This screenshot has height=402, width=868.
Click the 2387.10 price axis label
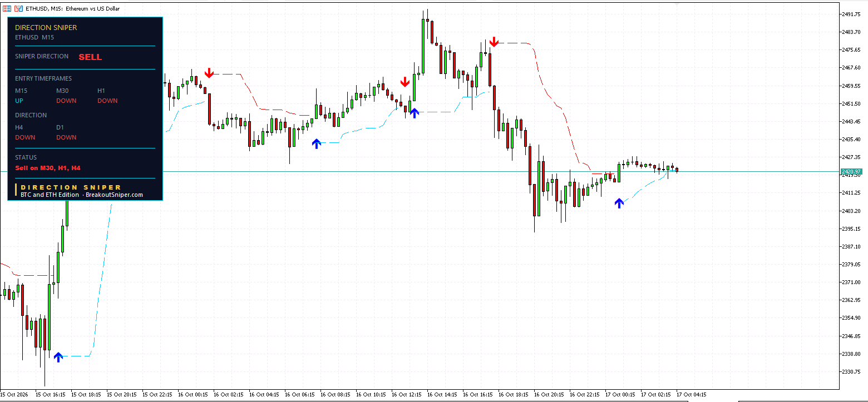point(852,246)
